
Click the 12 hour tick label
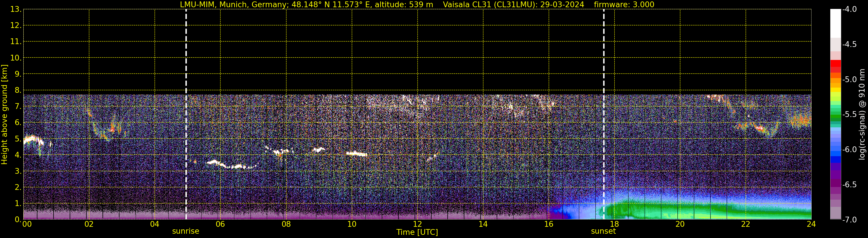click(x=417, y=224)
